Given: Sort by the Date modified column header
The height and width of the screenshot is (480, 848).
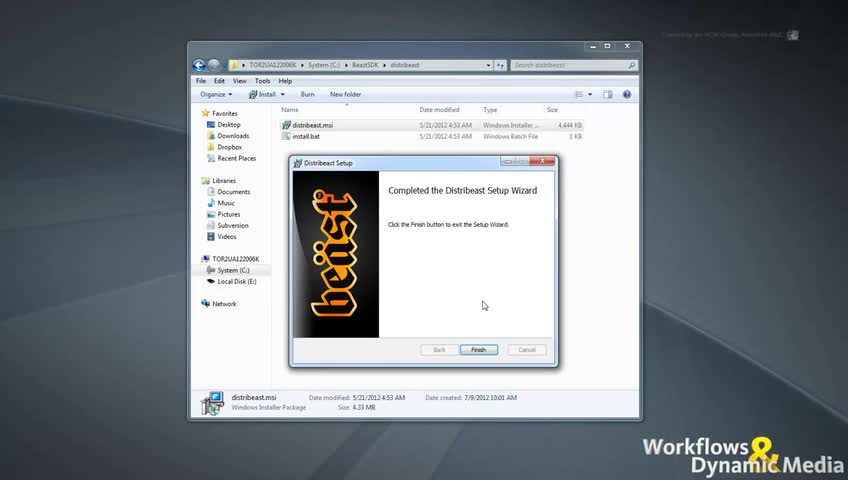Looking at the screenshot, I should [439, 110].
